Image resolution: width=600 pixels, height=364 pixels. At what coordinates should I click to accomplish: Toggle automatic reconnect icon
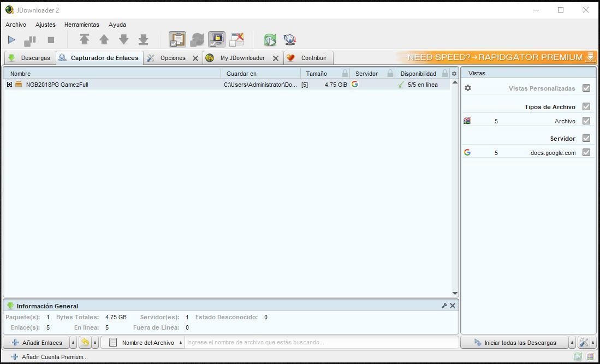click(197, 39)
